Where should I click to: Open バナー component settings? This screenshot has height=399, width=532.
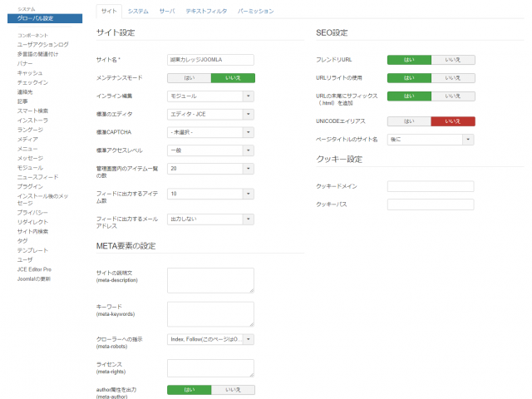[x=25, y=63]
